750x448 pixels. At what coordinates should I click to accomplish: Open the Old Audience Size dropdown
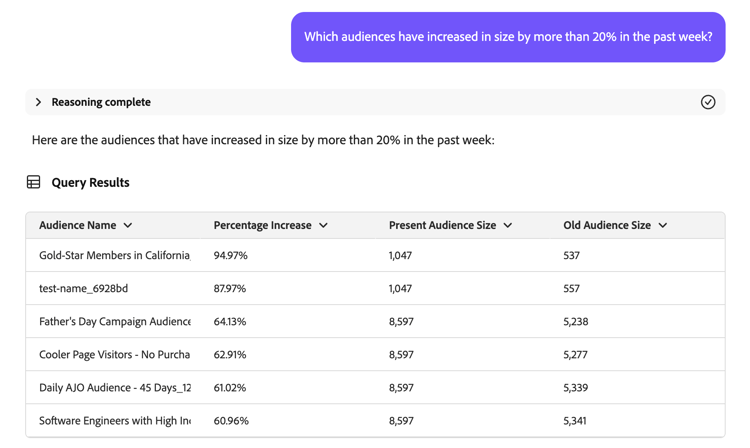pos(663,226)
